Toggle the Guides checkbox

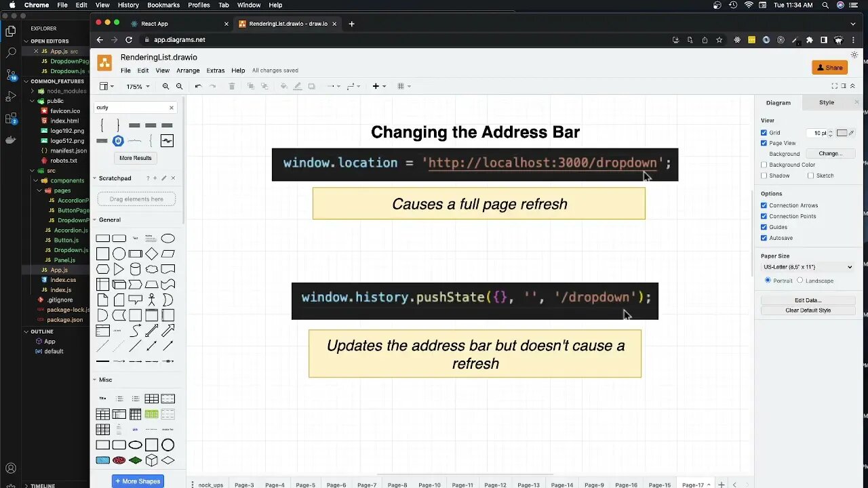(764, 227)
